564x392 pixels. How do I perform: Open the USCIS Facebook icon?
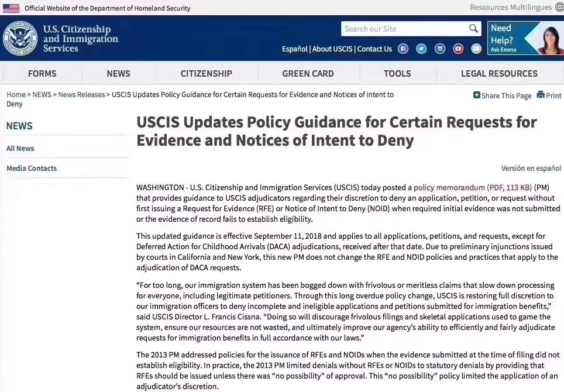click(x=403, y=49)
